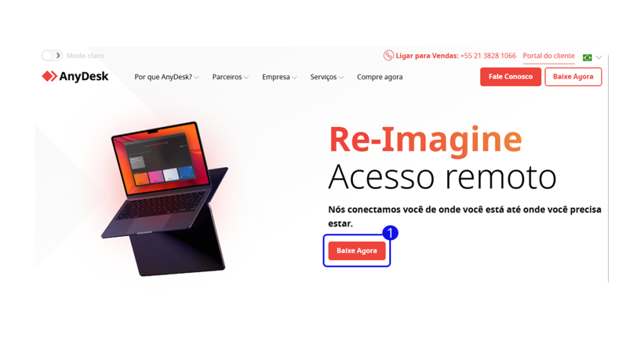Open the Empresa menu
644x338 pixels.
click(279, 77)
